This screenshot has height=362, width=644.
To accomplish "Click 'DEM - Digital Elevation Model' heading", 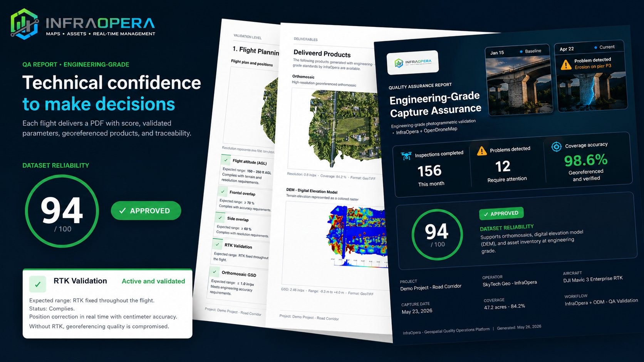I will point(312,191).
